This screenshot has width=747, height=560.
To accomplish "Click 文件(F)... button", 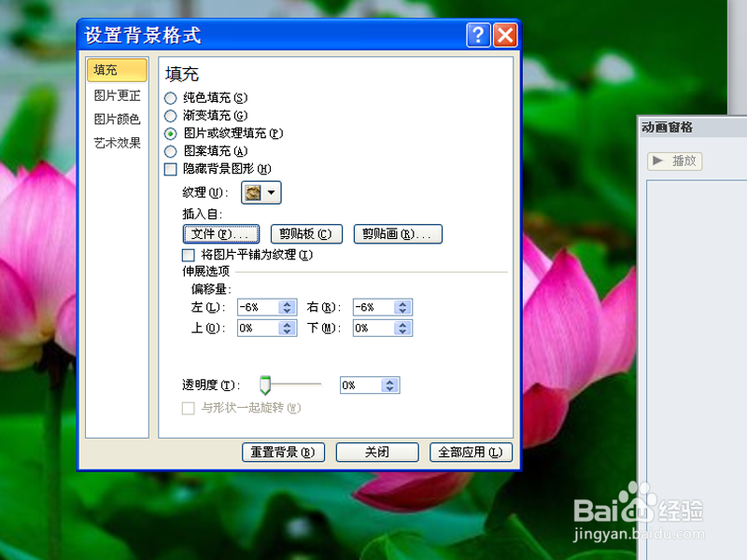I will point(221,234).
